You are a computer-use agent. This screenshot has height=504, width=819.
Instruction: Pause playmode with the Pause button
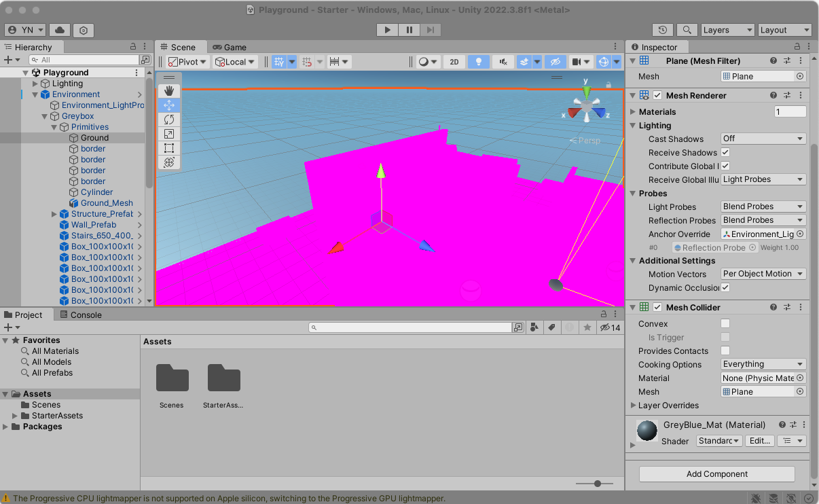tap(409, 30)
